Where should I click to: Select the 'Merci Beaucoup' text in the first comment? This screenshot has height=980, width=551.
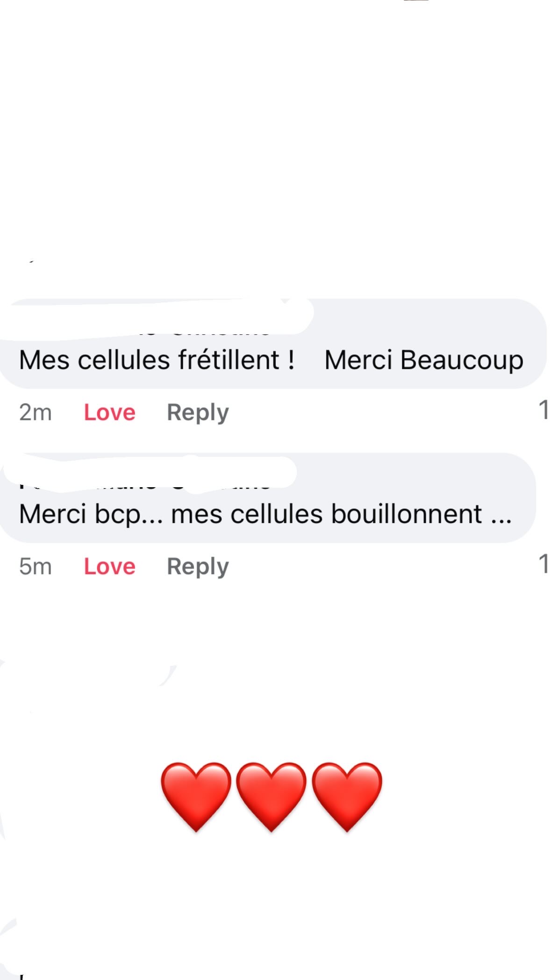(423, 360)
